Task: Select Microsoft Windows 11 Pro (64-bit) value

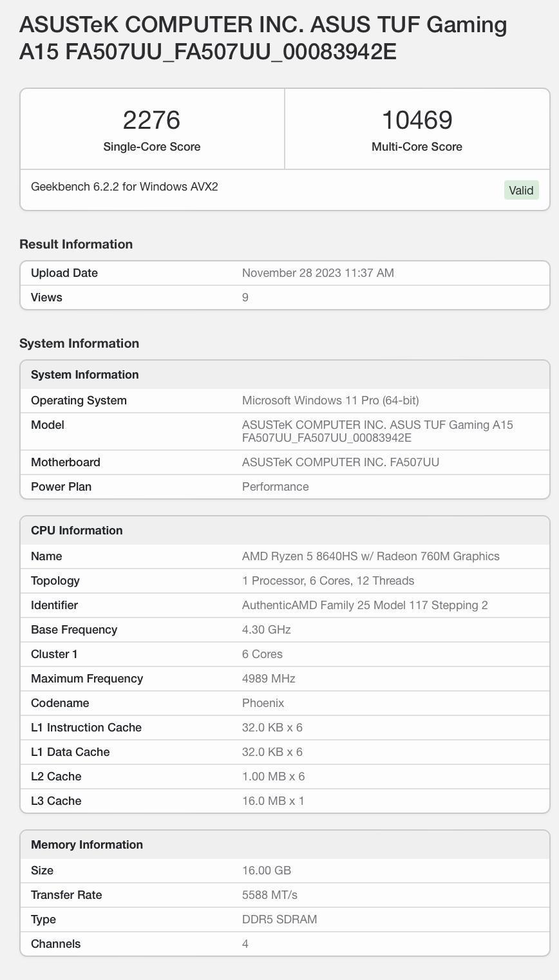Action: pos(330,400)
